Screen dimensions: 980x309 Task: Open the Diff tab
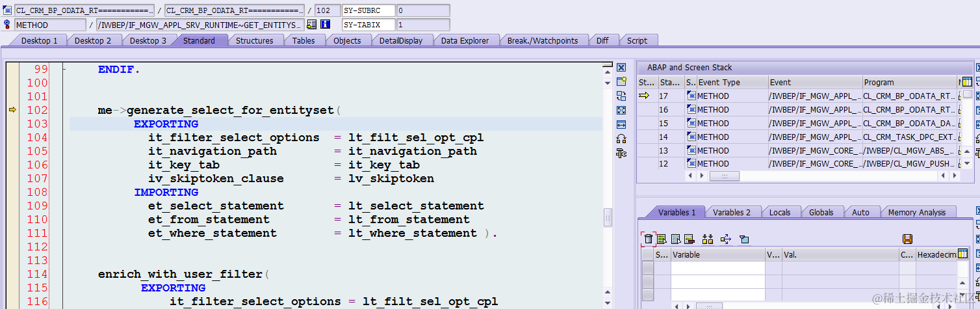tap(602, 40)
